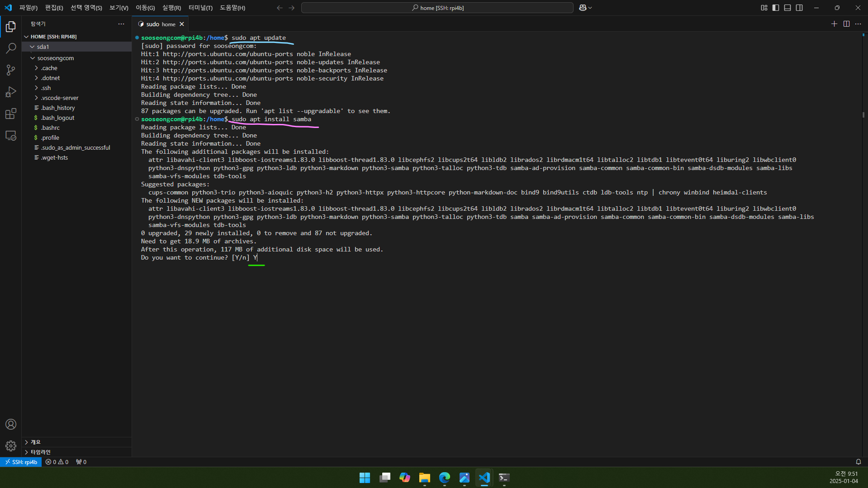Close the sudo home terminal tab
The height and width of the screenshot is (488, 868).
point(182,24)
